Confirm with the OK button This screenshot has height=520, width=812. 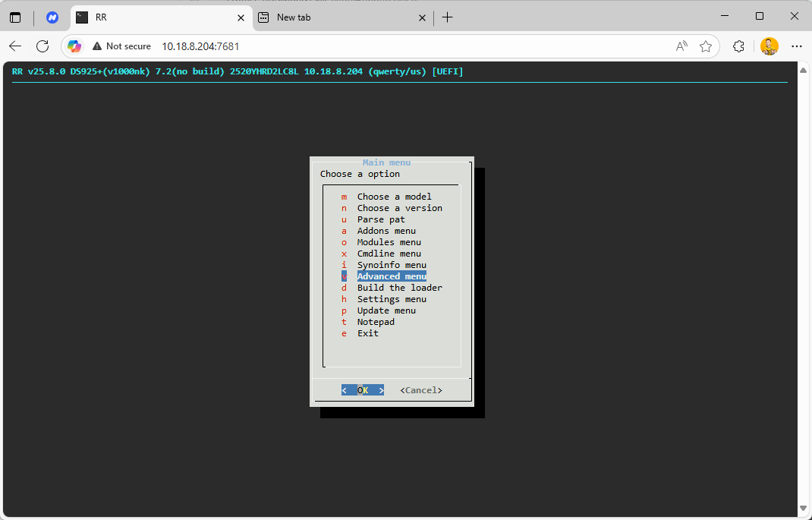[363, 390]
